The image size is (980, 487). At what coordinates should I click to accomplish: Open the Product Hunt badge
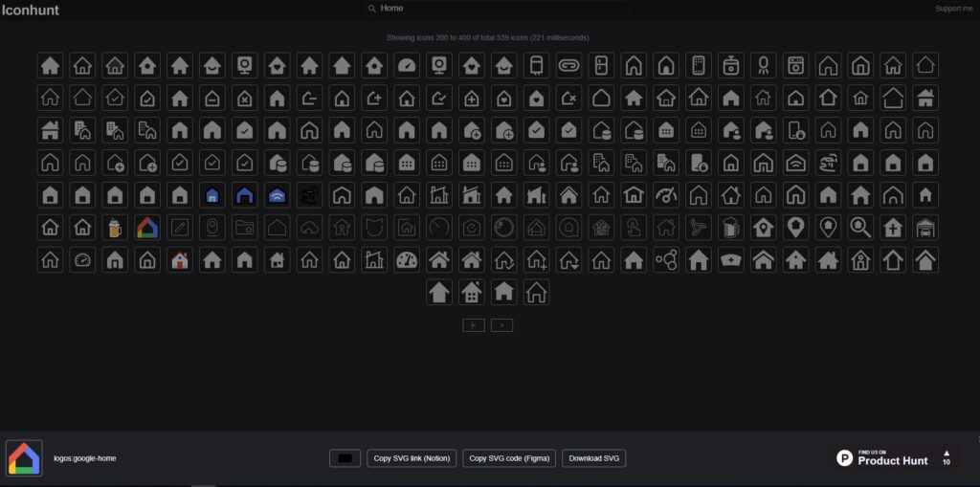pyautogui.click(x=896, y=458)
